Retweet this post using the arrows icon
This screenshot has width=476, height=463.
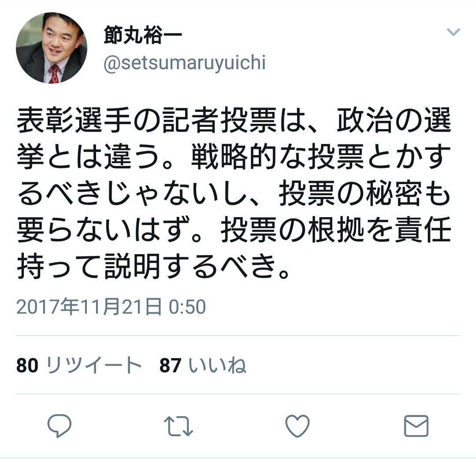click(178, 426)
